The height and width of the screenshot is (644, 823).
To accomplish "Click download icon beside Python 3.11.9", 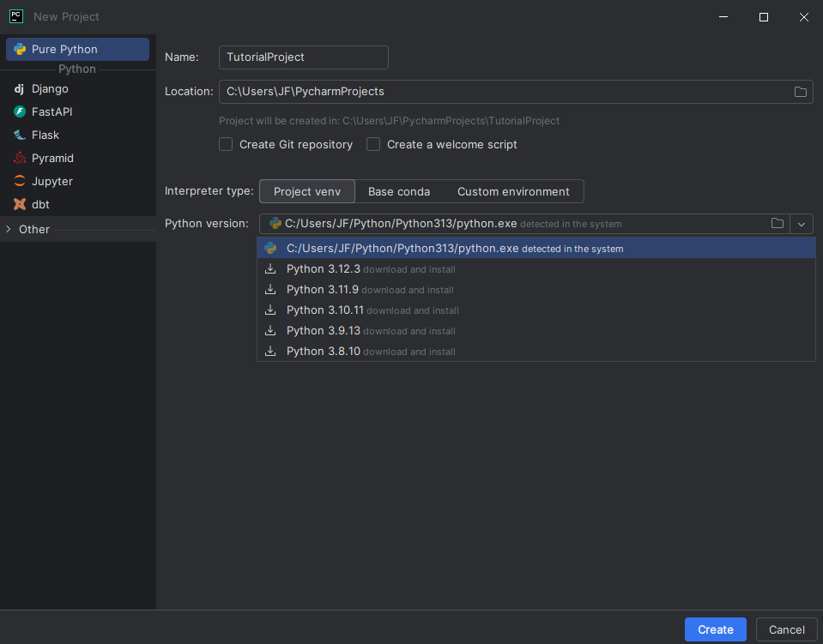I will click(270, 290).
